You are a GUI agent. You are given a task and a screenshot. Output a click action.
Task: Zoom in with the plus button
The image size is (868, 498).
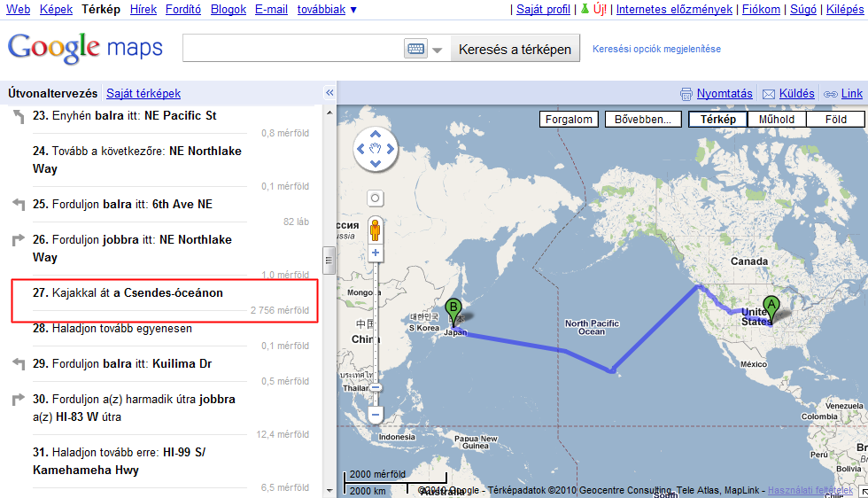[x=376, y=253]
